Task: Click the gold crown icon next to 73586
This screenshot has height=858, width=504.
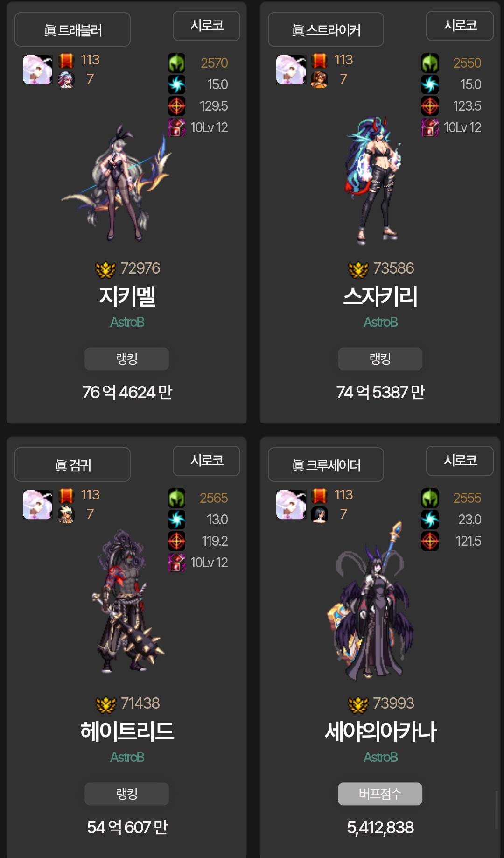Action: click(358, 269)
